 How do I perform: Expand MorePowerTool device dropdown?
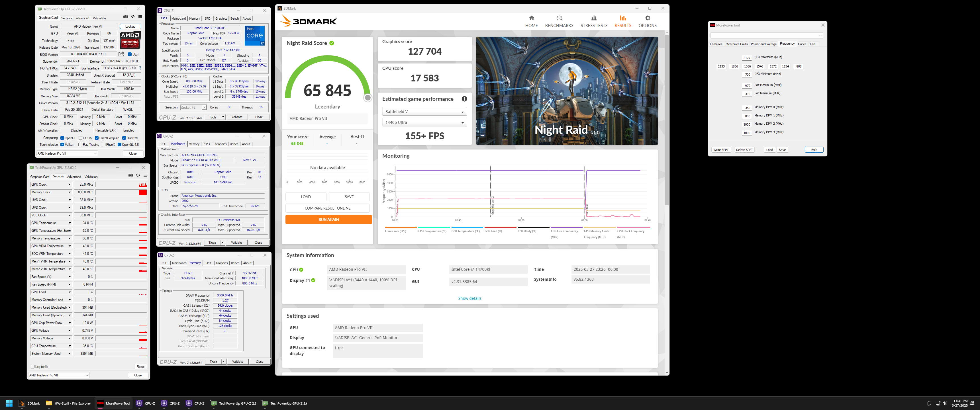coord(766,35)
